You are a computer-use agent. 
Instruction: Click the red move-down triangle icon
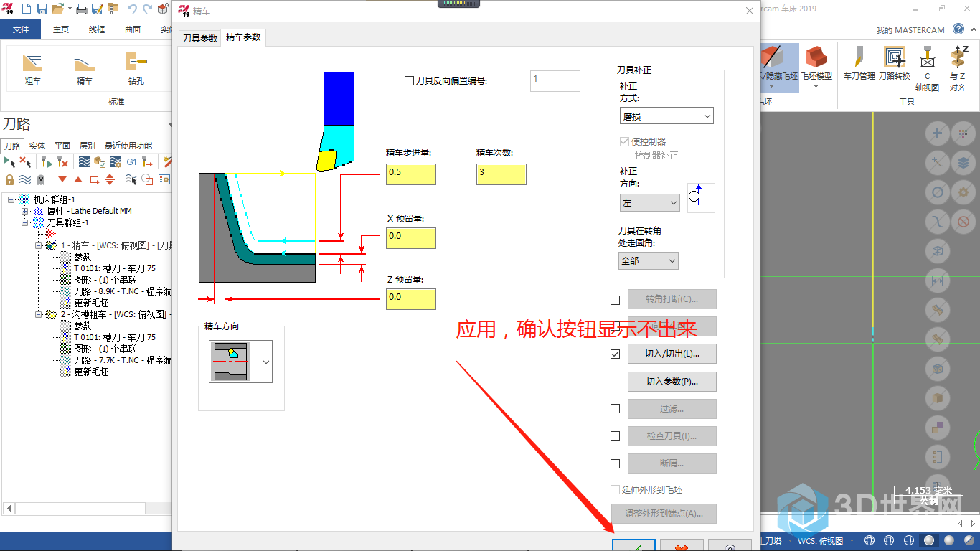click(x=62, y=179)
